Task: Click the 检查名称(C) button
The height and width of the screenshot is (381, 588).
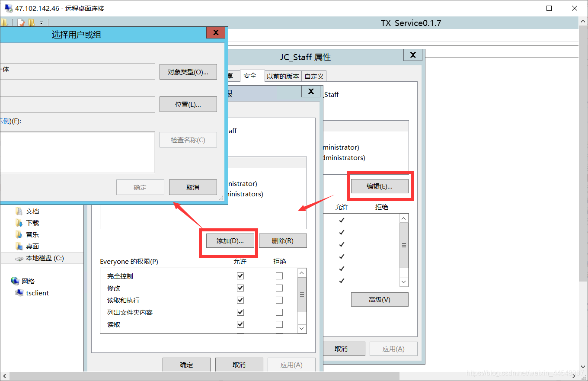Action: pos(188,140)
